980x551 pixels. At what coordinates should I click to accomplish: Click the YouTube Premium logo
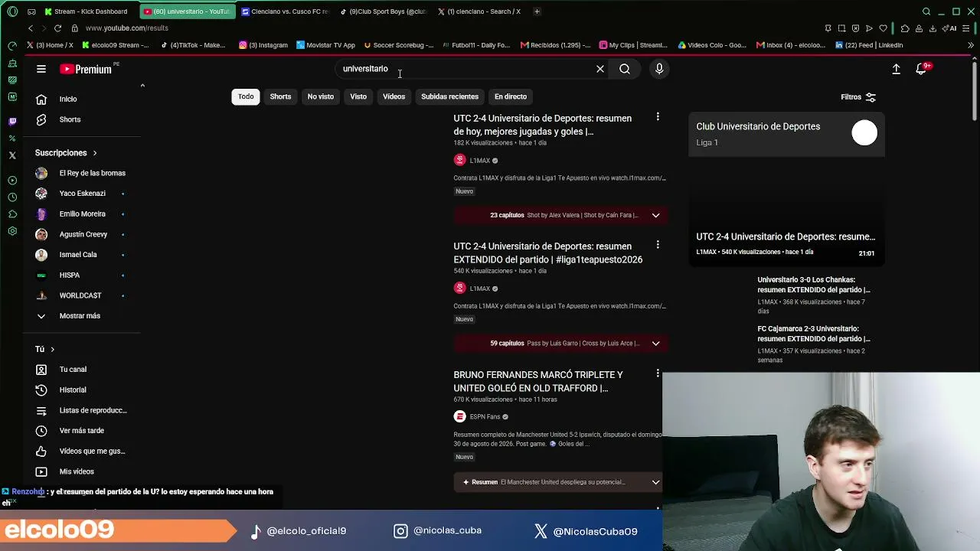click(x=87, y=69)
